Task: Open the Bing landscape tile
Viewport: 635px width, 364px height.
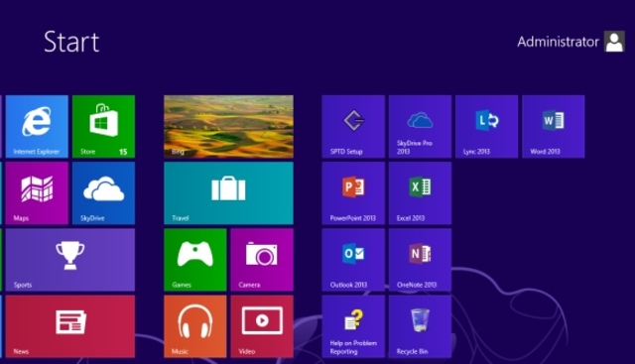Action: coord(228,126)
